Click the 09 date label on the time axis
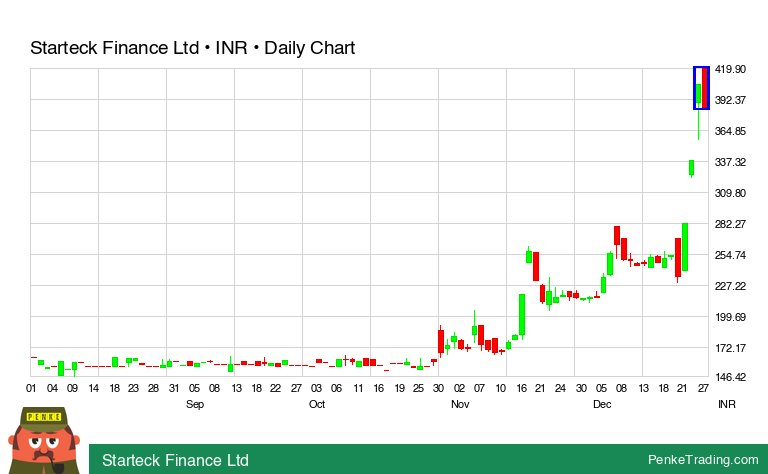 coord(72,388)
